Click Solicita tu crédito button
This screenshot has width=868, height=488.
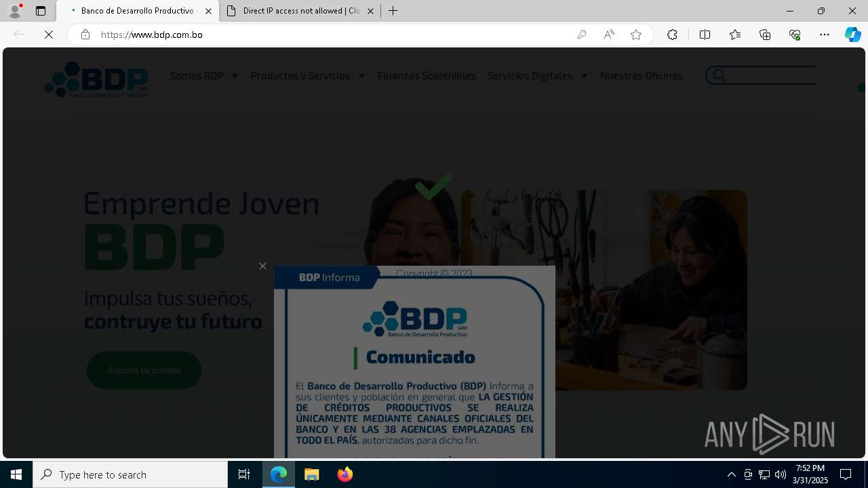click(144, 370)
